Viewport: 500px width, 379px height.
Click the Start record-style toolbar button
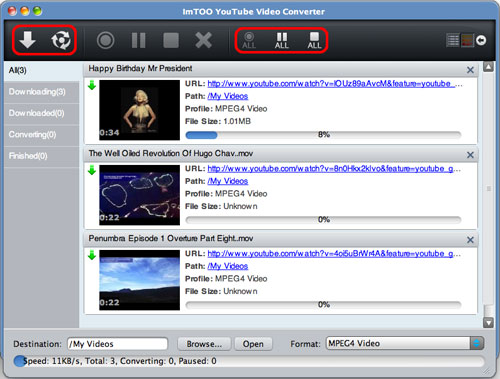tap(106, 40)
